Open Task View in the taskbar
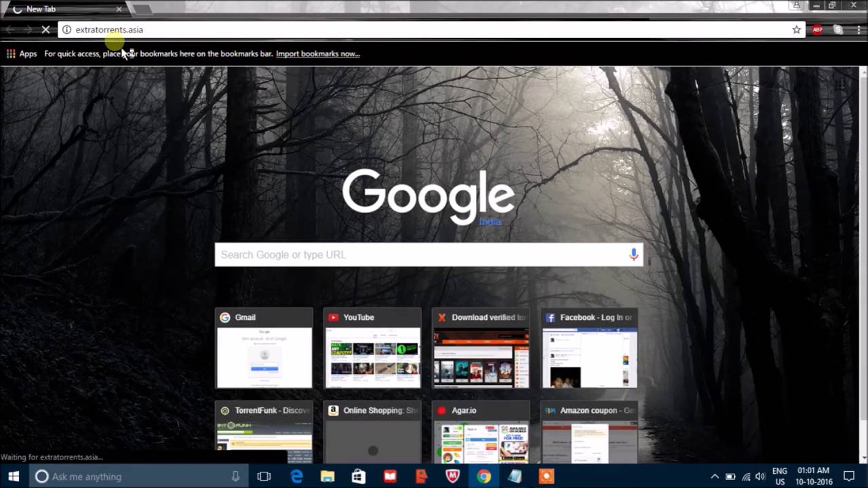868x488 pixels. click(x=264, y=476)
